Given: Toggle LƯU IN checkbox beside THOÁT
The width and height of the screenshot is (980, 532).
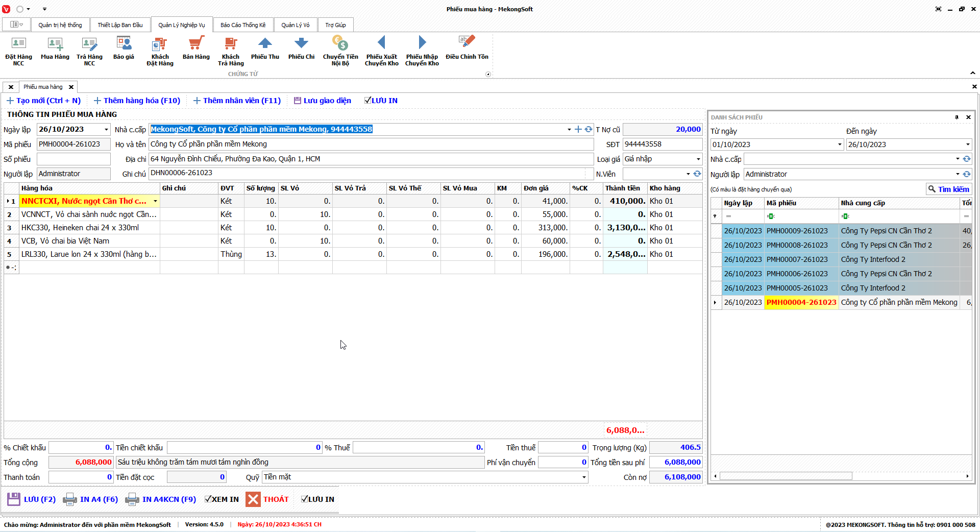Looking at the screenshot, I should coord(305,499).
